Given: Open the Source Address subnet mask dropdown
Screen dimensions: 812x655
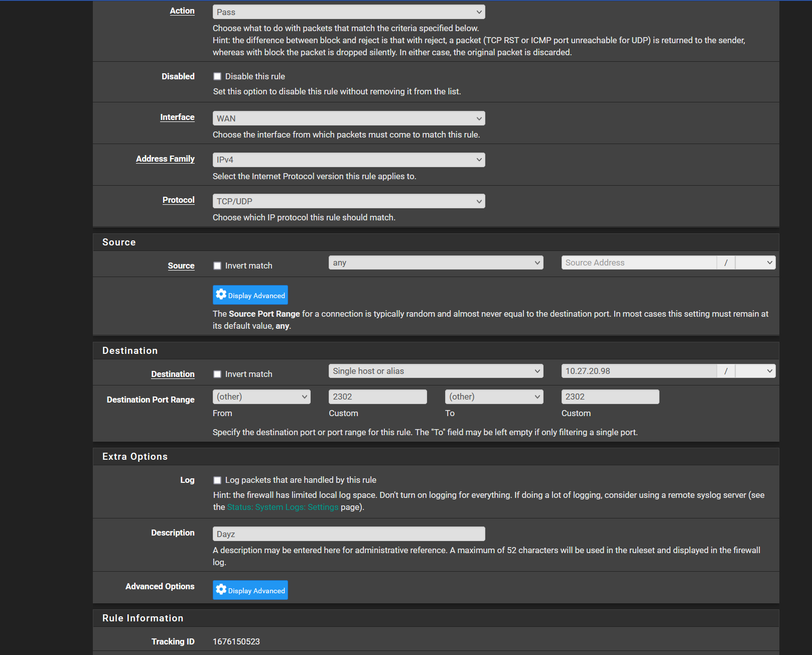Looking at the screenshot, I should (755, 263).
